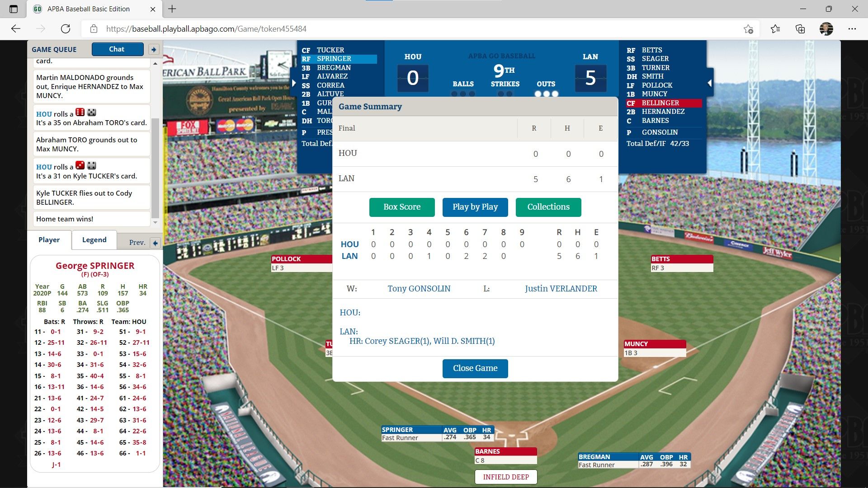The height and width of the screenshot is (488, 868).
Task: Click INFIELD DEEP positioning toggle
Action: (x=505, y=477)
